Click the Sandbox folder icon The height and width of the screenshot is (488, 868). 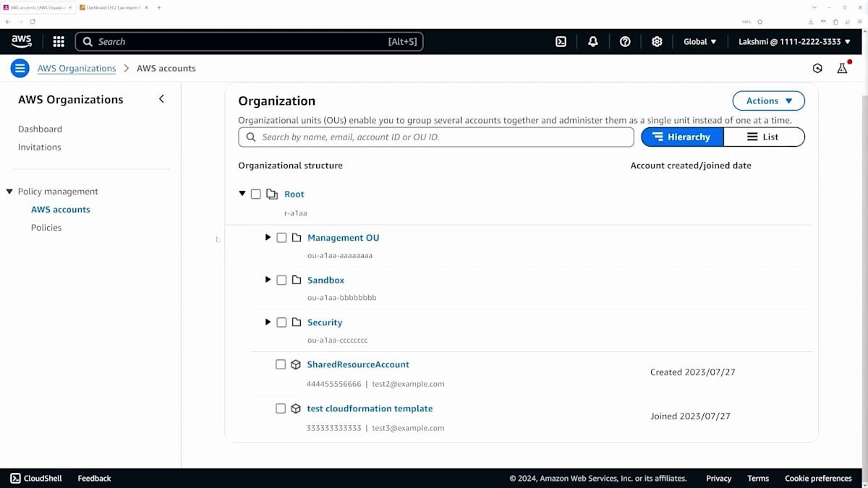(297, 280)
